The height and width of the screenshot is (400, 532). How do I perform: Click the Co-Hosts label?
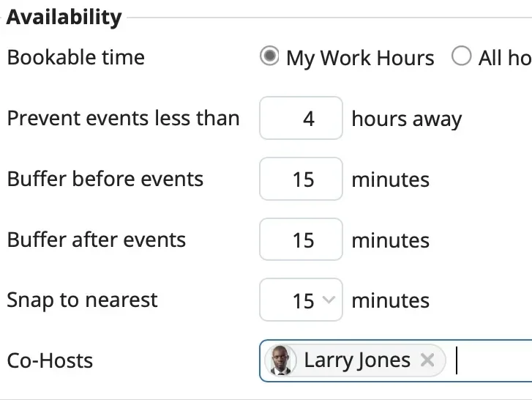click(x=50, y=360)
